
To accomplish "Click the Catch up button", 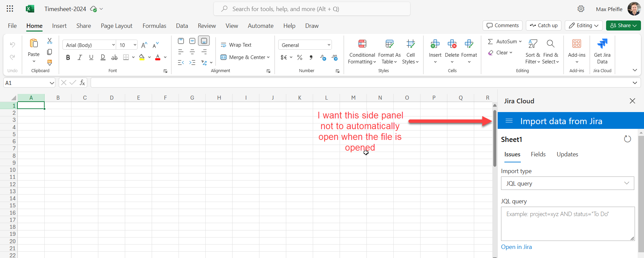I will pyautogui.click(x=544, y=25).
